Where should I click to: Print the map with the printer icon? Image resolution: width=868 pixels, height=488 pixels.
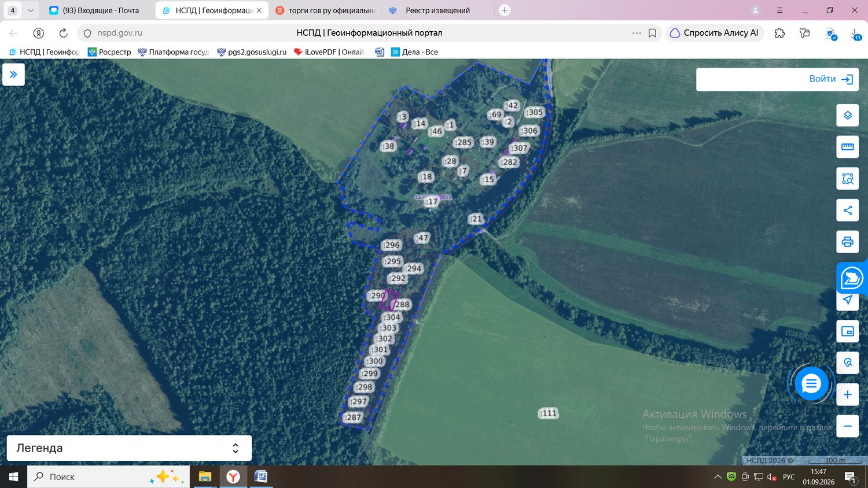pos(847,242)
